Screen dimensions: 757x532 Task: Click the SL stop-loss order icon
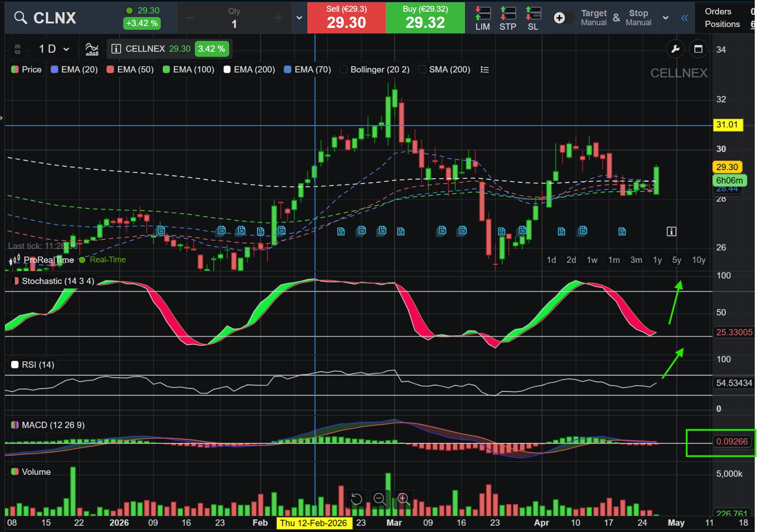[533, 18]
